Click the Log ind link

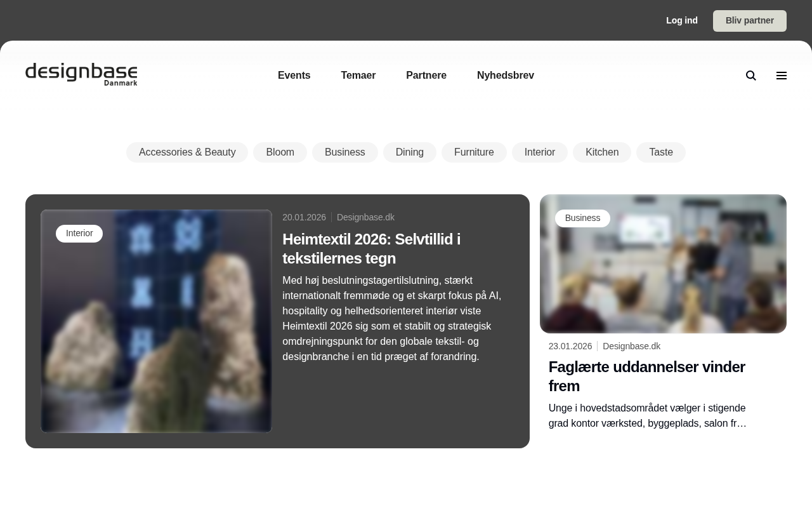682,20
